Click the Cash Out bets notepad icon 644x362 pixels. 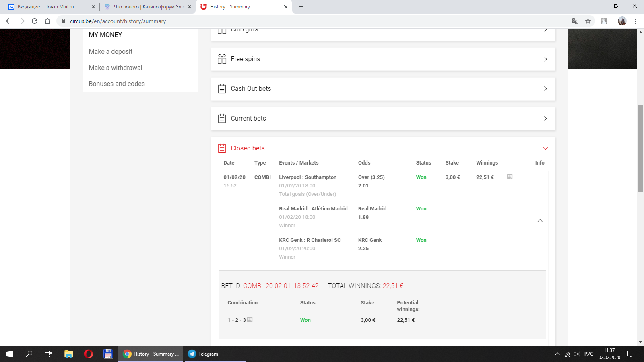tap(222, 89)
